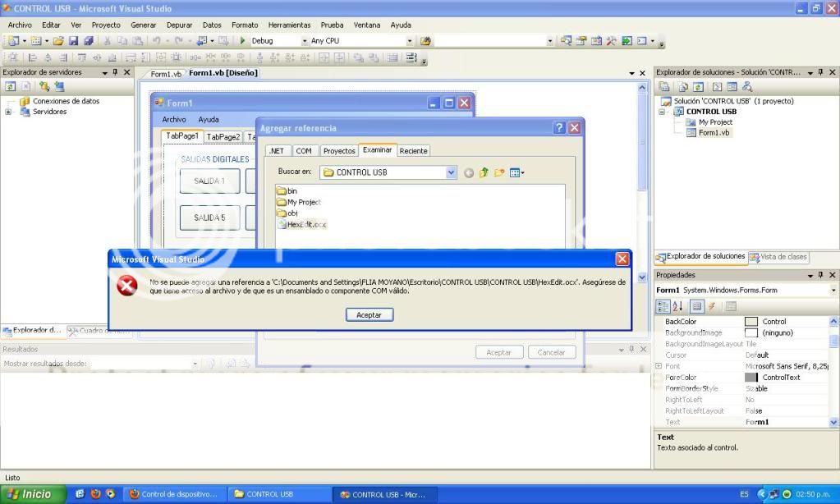Select Conexiones de datos node
840x504 pixels.
tap(66, 101)
